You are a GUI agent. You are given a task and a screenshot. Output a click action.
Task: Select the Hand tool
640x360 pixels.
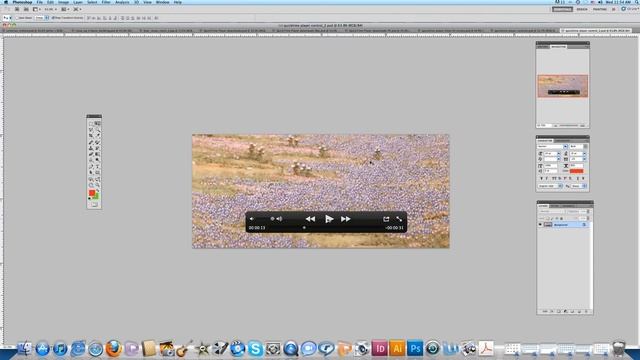click(x=91, y=185)
